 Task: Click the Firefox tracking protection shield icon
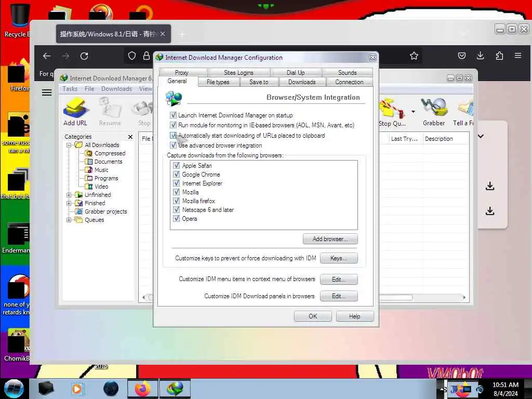132,56
